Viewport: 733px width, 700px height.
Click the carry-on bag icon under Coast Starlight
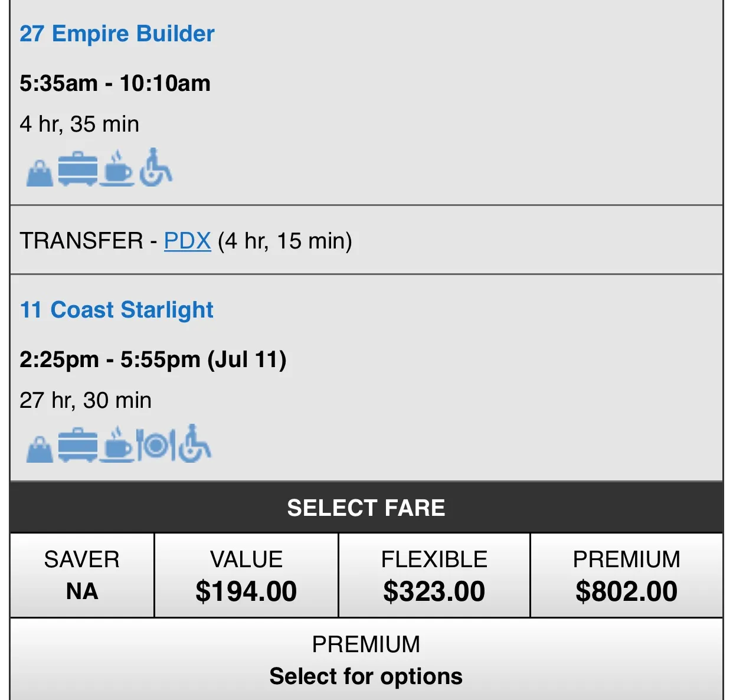coord(40,449)
